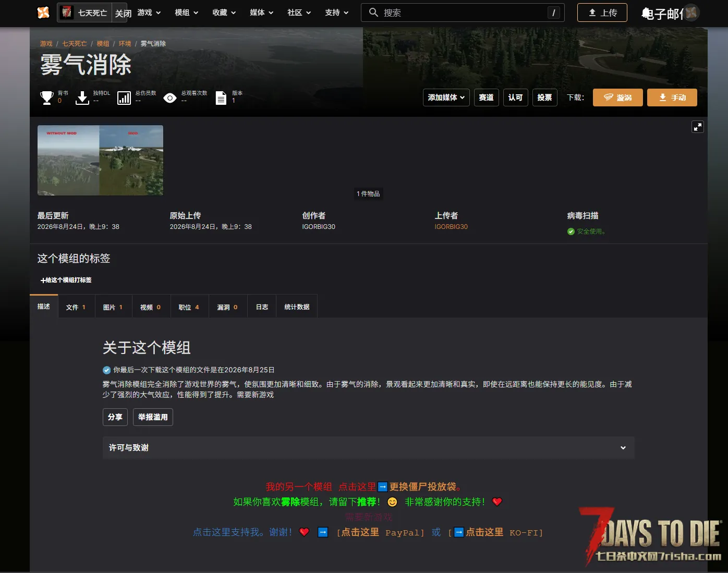Open uploader IGORBIG30 profile link
This screenshot has width=728, height=573.
[451, 227]
